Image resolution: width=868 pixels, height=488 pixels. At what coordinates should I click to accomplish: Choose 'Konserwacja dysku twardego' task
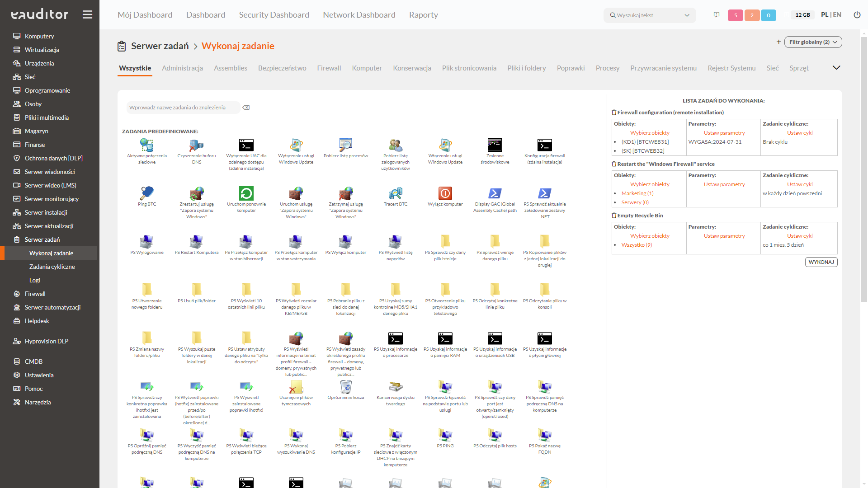[x=396, y=387]
